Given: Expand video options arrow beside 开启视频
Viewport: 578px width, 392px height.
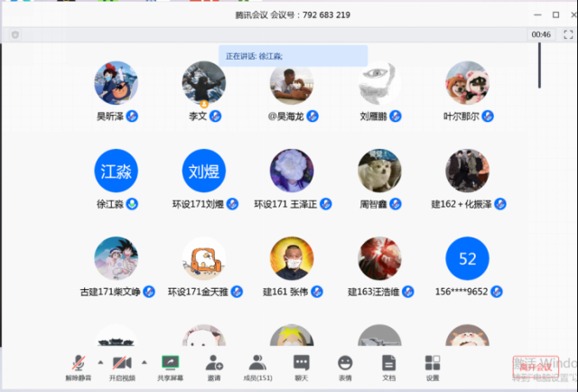Looking at the screenshot, I should tap(143, 361).
